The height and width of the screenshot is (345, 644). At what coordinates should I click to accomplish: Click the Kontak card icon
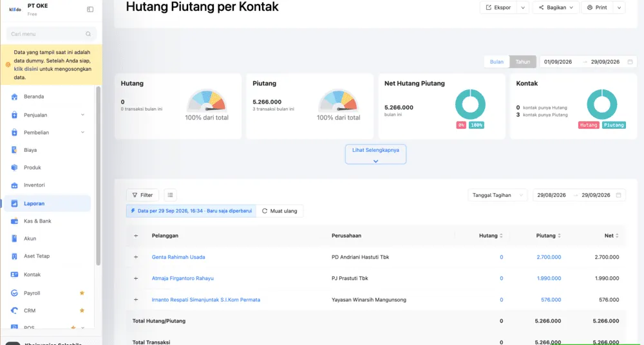tap(14, 274)
